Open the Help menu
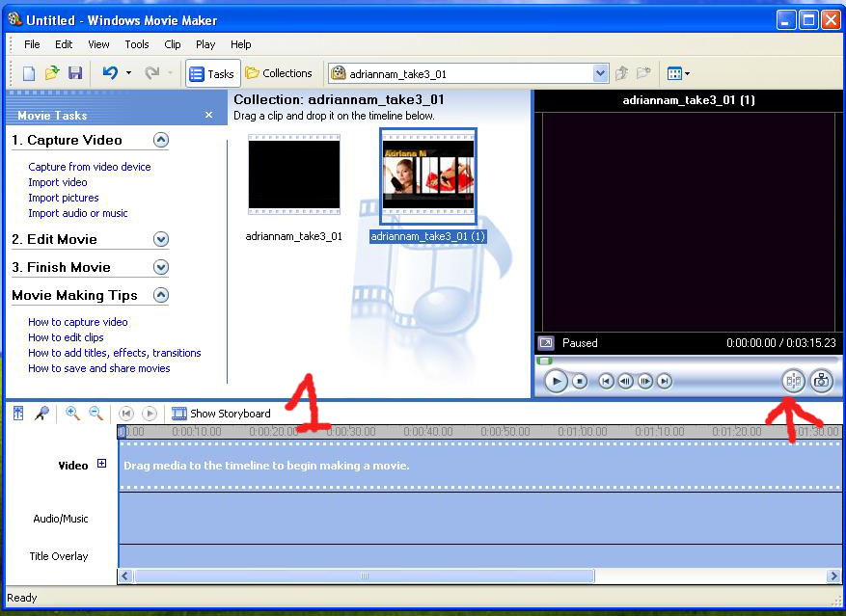The image size is (846, 616). click(241, 44)
